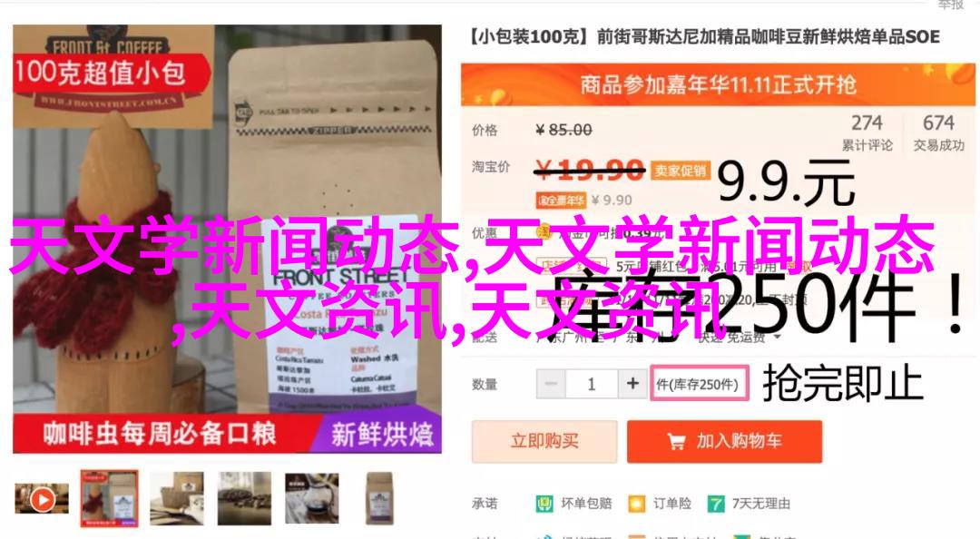Select the second product thumbnail with doll
The width and height of the screenshot is (980, 539).
pos(110,498)
